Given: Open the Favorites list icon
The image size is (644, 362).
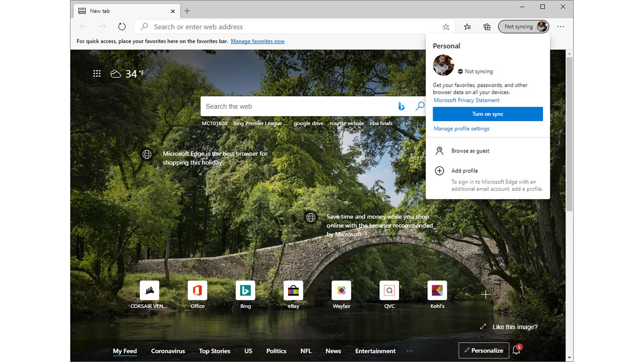Looking at the screenshot, I should coord(467,27).
